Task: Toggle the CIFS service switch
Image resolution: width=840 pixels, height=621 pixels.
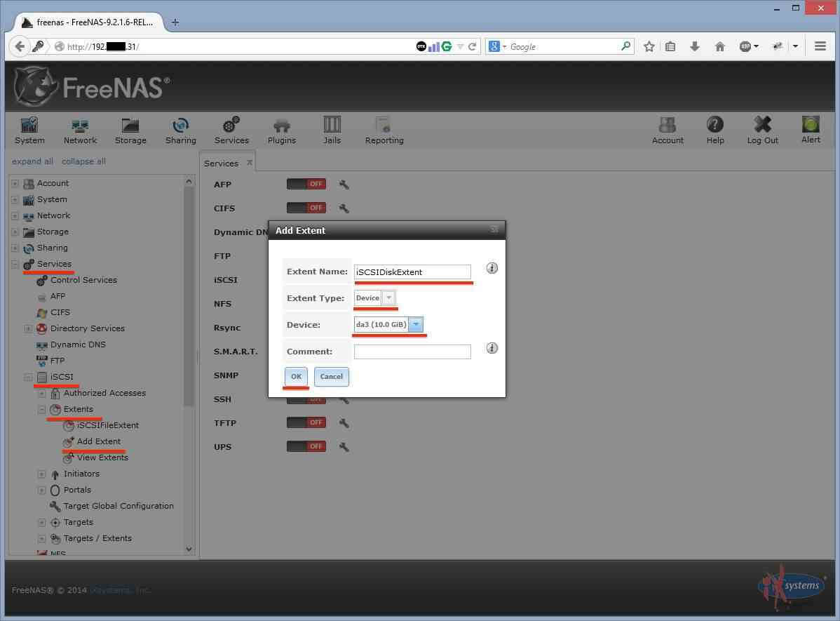Action: click(x=306, y=208)
